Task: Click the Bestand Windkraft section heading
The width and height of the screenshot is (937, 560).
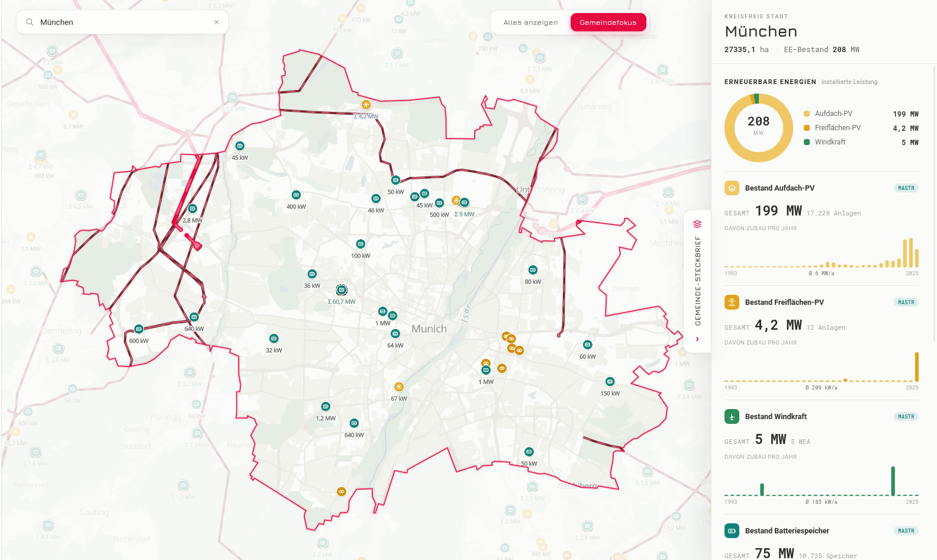Action: click(x=776, y=417)
